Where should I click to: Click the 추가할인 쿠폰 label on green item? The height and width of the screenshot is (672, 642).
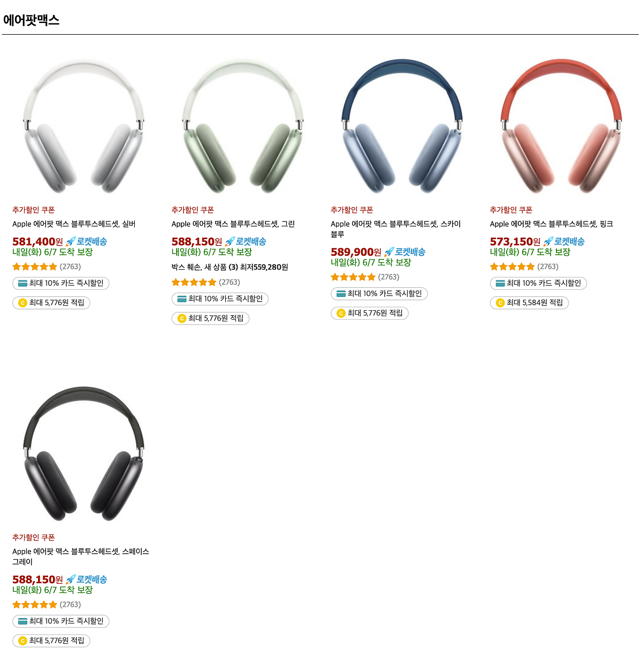pyautogui.click(x=193, y=210)
